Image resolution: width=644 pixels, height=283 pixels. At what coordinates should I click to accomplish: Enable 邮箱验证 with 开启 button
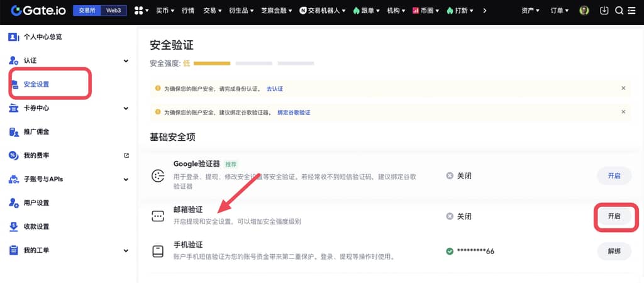click(x=614, y=216)
